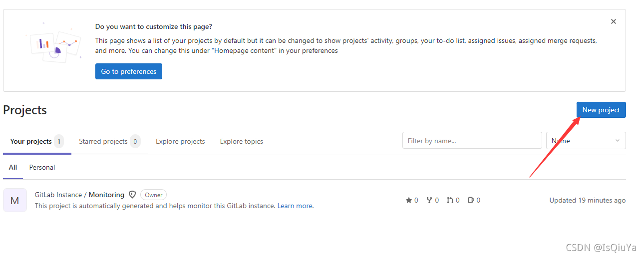Open GitLab Instance / Monitoring project link
Image resolution: width=644 pixels, height=258 pixels.
click(79, 195)
